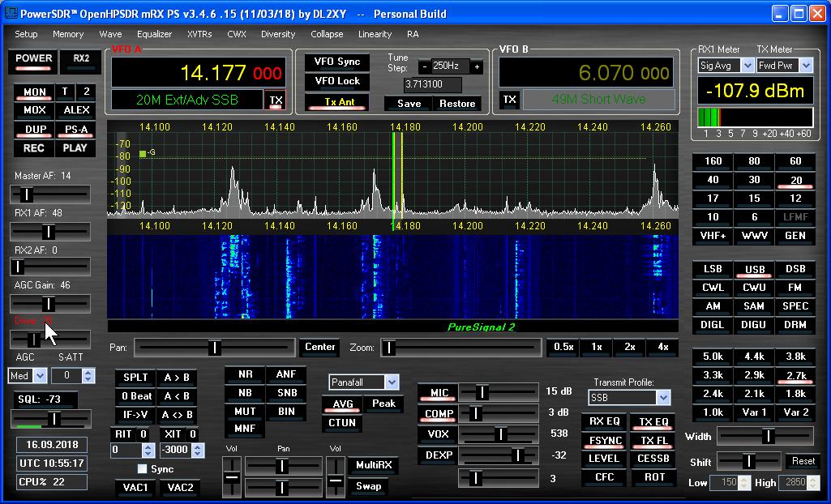Viewport: 831px width, 504px height.
Task: Toggle the DUP duplex button
Action: tap(34, 129)
